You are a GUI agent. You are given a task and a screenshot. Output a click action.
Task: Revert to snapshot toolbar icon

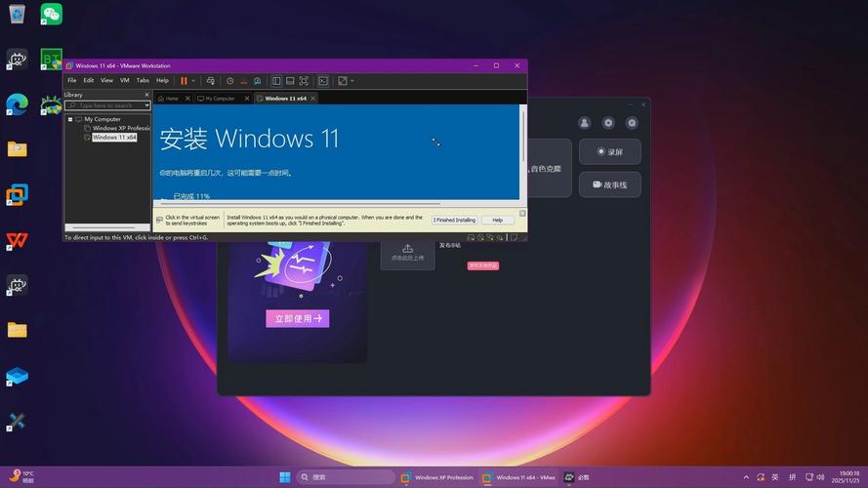coord(243,81)
